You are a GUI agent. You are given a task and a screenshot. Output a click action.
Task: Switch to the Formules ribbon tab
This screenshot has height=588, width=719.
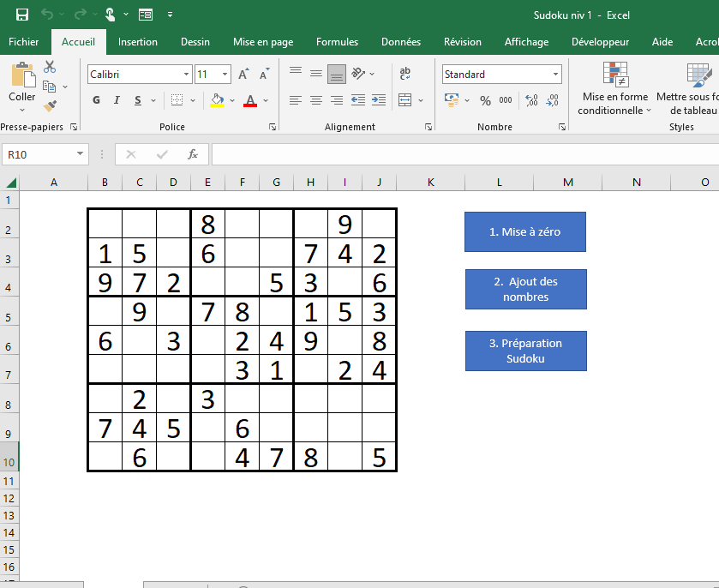(x=337, y=41)
